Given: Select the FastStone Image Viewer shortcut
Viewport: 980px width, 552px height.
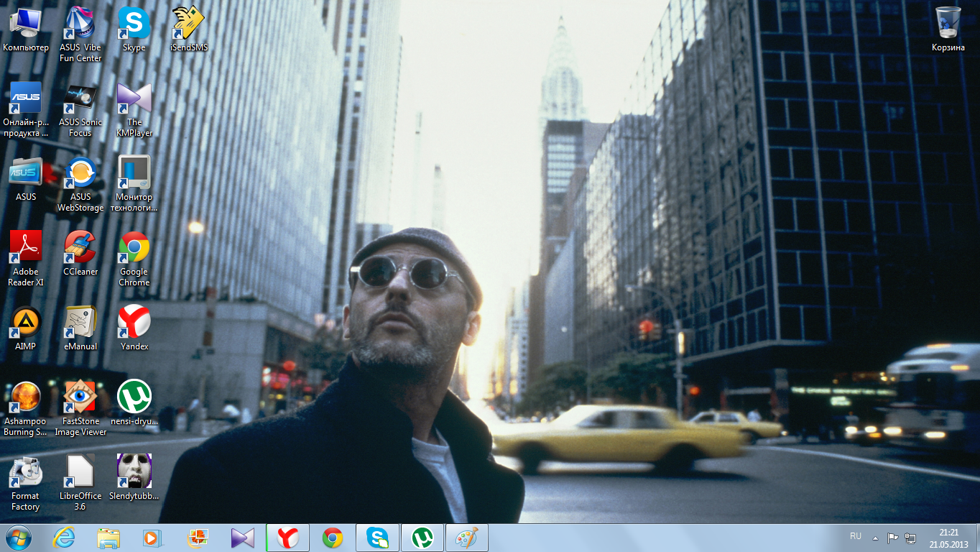Looking at the screenshot, I should click(80, 408).
